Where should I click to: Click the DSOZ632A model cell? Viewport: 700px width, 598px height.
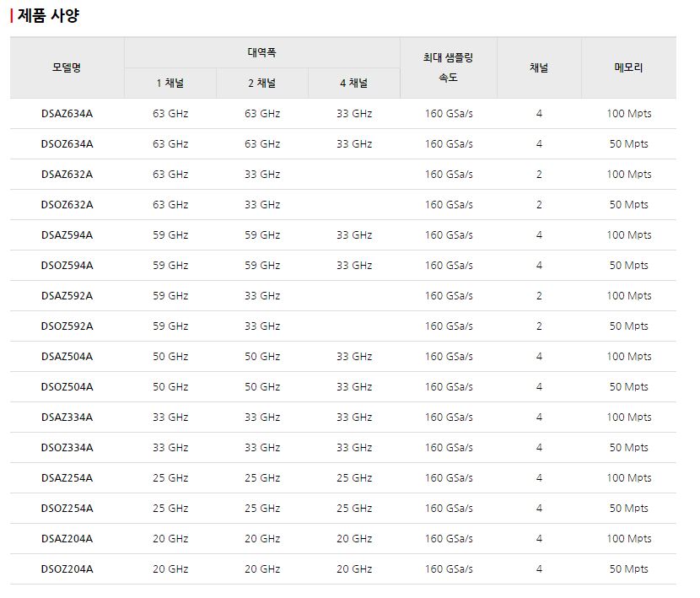(67, 205)
